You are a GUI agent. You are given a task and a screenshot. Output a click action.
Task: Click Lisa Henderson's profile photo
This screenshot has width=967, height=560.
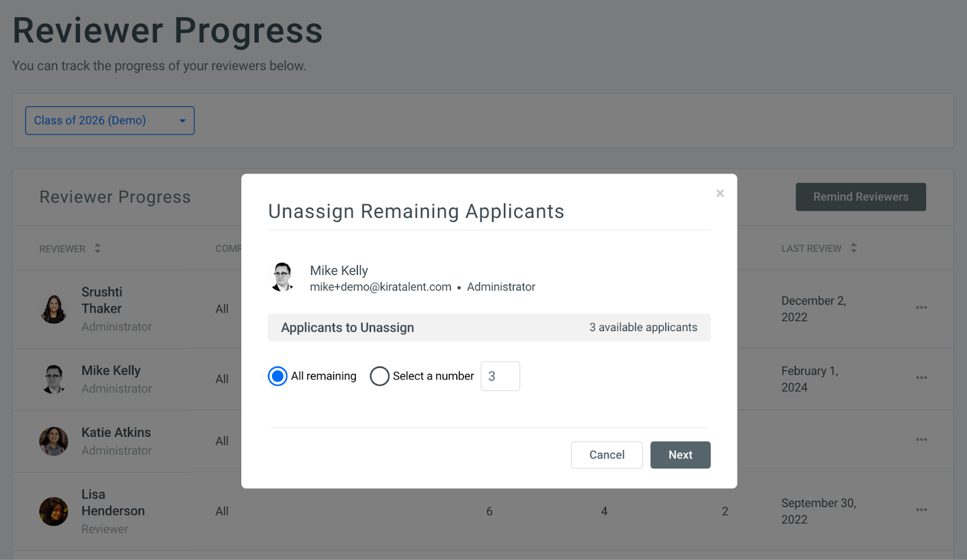(54, 512)
